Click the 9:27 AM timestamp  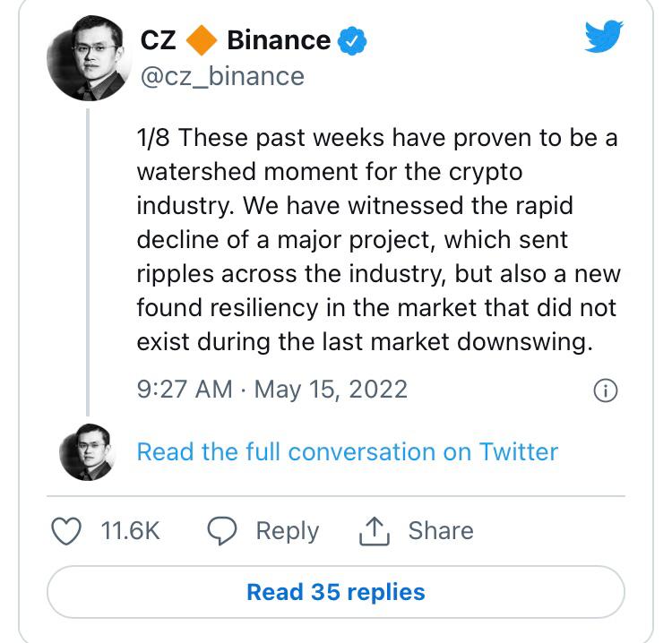(x=185, y=390)
